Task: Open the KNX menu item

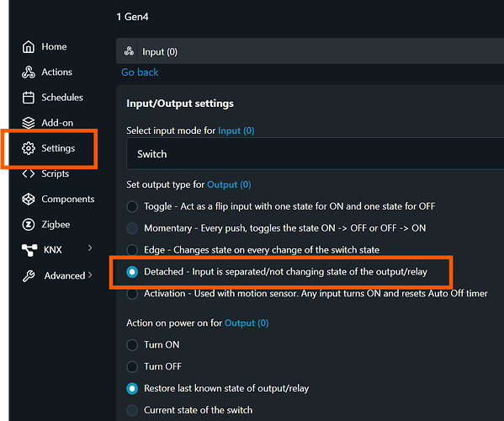Action: [53, 249]
